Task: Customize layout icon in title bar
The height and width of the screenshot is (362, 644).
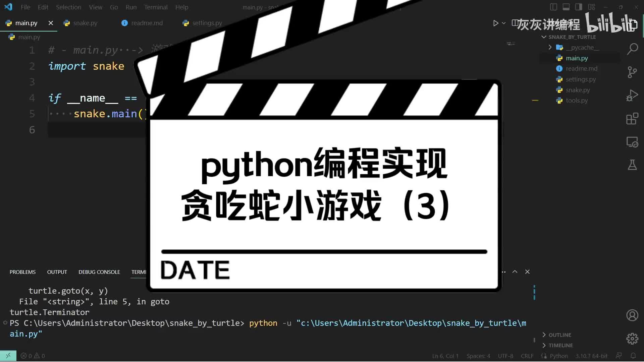Action: point(591,7)
